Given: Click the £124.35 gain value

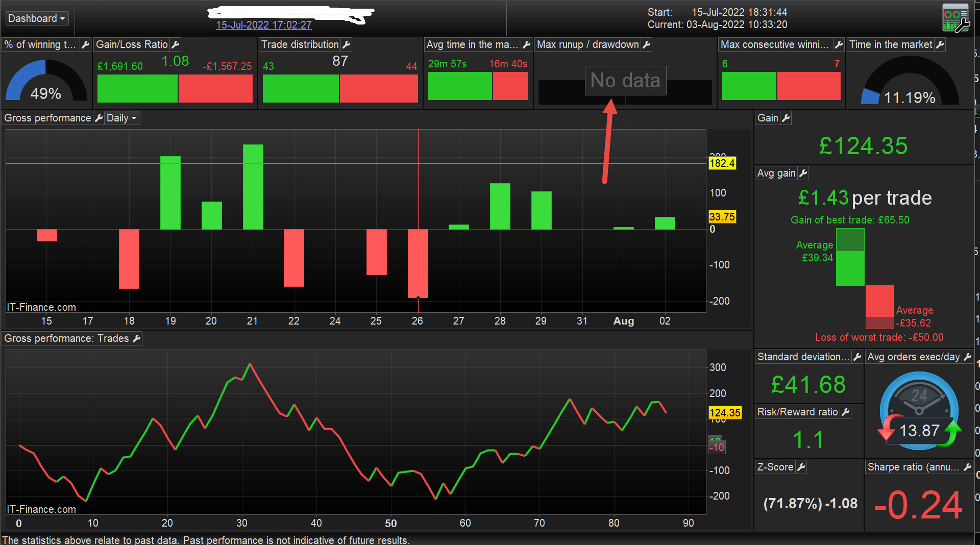Looking at the screenshot, I should pyautogui.click(x=864, y=145).
